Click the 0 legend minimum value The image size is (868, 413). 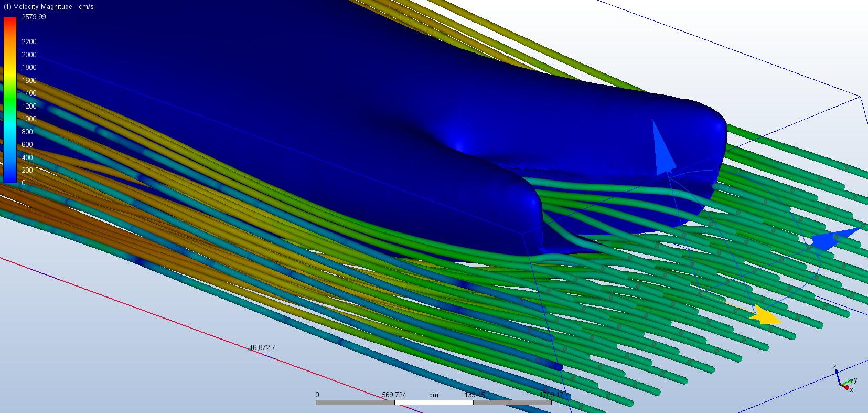click(x=24, y=183)
